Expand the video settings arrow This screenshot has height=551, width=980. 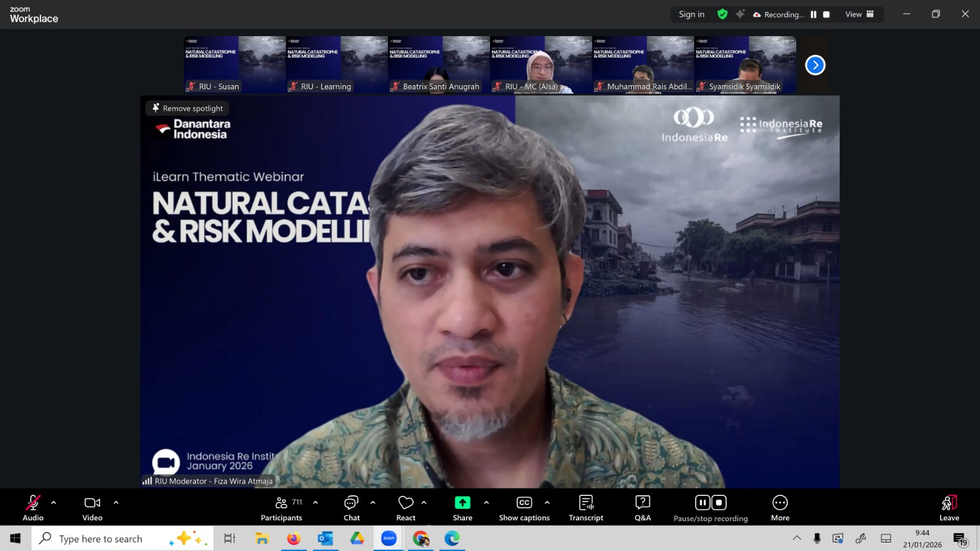[x=116, y=503]
